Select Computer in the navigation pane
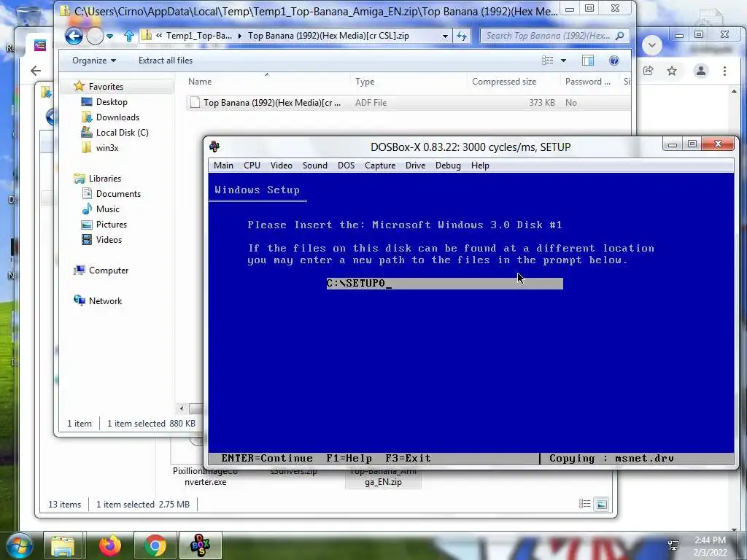Screen dimensions: 747x560 [109, 271]
